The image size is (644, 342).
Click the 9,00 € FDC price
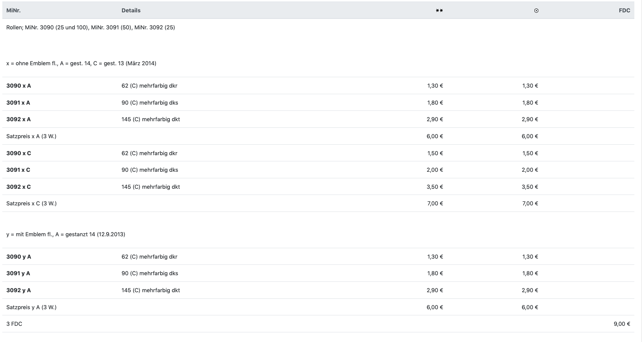coord(622,324)
